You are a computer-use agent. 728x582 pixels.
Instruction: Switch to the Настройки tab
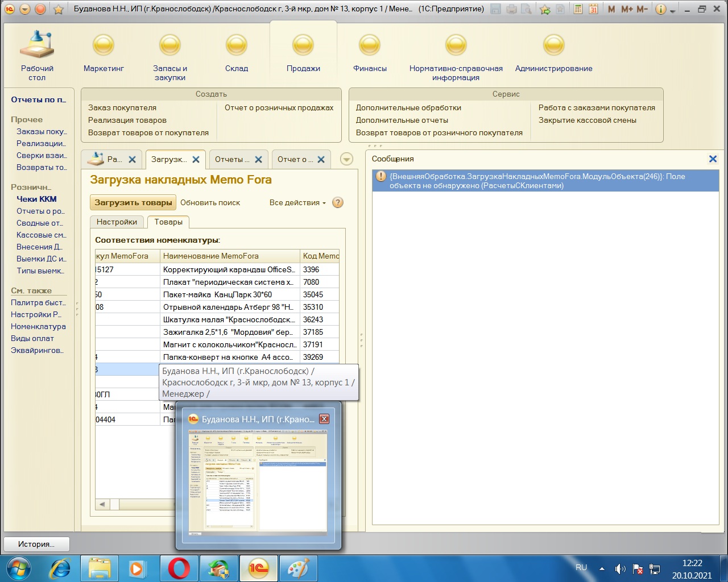click(117, 222)
